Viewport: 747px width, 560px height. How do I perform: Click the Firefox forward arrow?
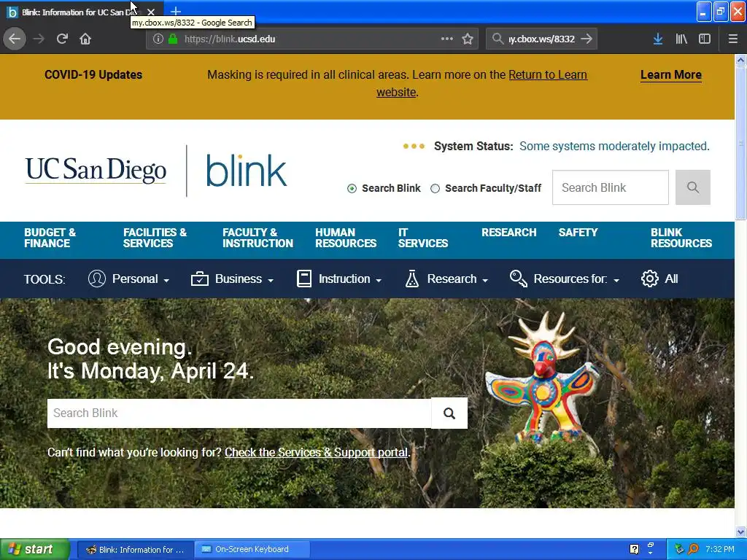pos(39,39)
